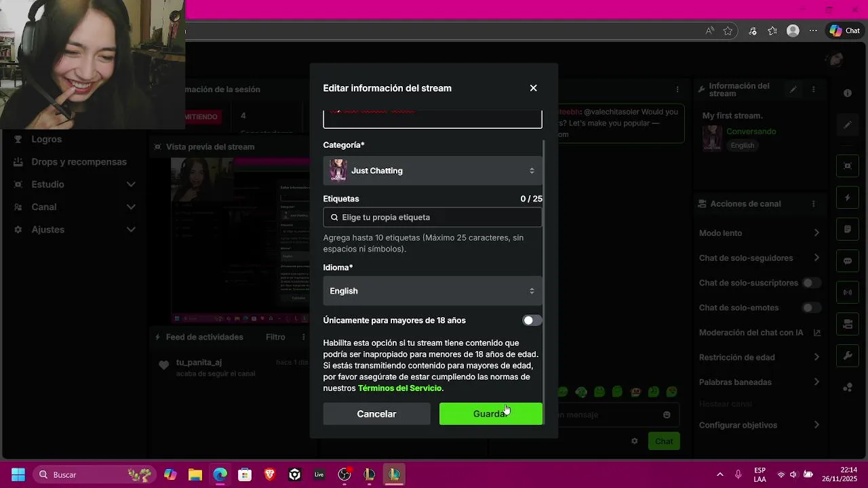Viewport: 868px width, 488px height.
Task: Click the Elige tu propia etiqueta field
Action: point(433,218)
